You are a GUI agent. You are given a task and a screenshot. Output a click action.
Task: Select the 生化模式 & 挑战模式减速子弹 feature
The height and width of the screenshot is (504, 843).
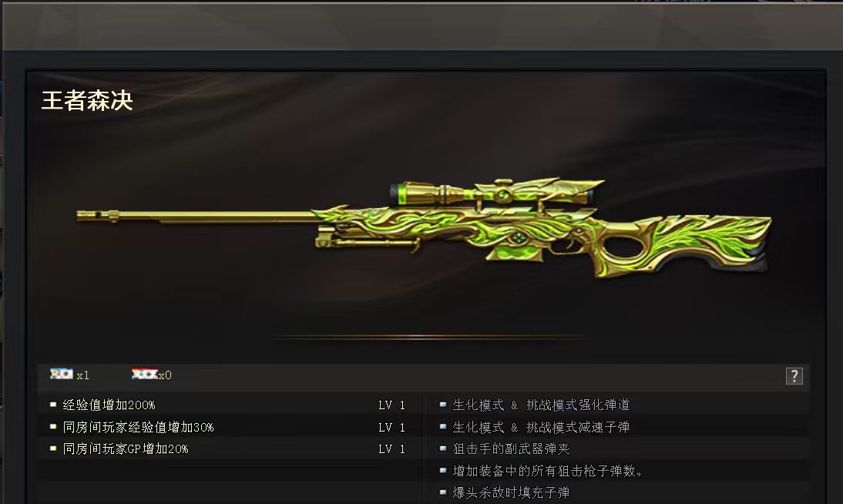click(x=541, y=427)
